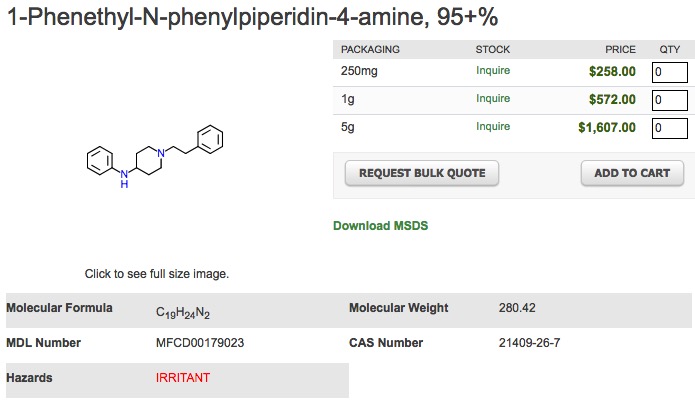695x402 pixels.
Task: Focus the quantity field for 1g
Action: point(669,100)
